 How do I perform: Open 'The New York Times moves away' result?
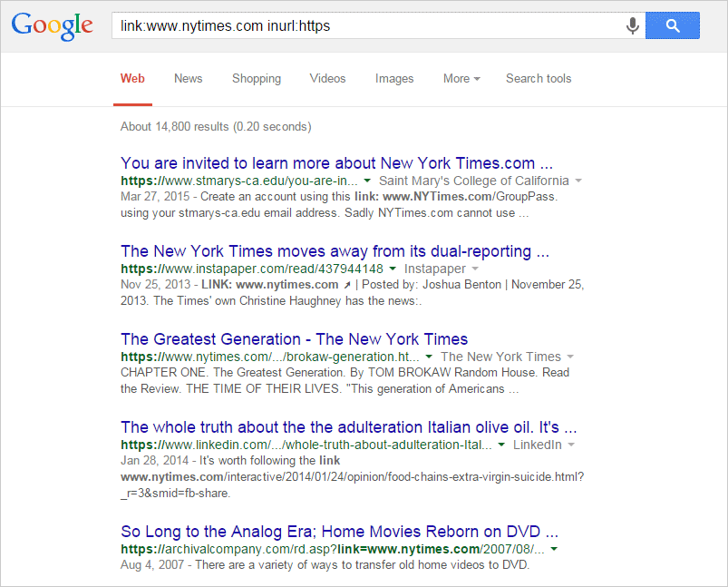335,251
